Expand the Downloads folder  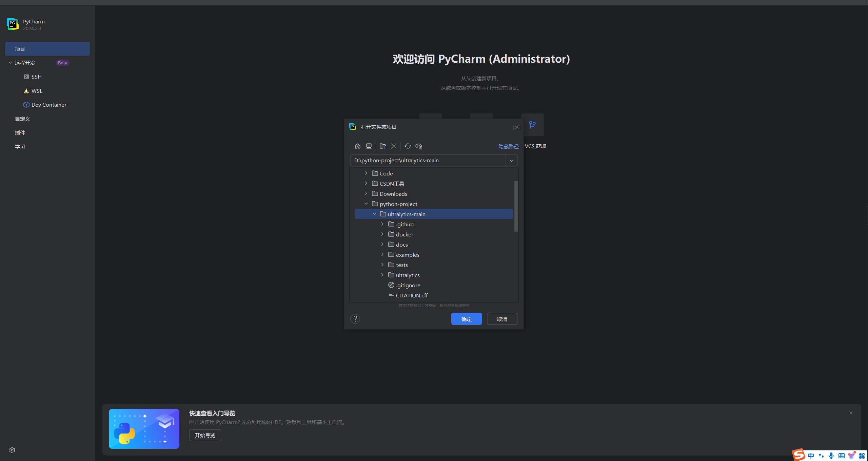(x=366, y=193)
